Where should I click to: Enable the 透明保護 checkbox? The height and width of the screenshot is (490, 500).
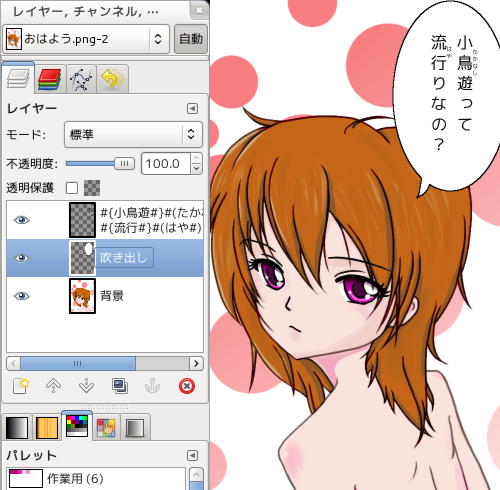[x=72, y=188]
